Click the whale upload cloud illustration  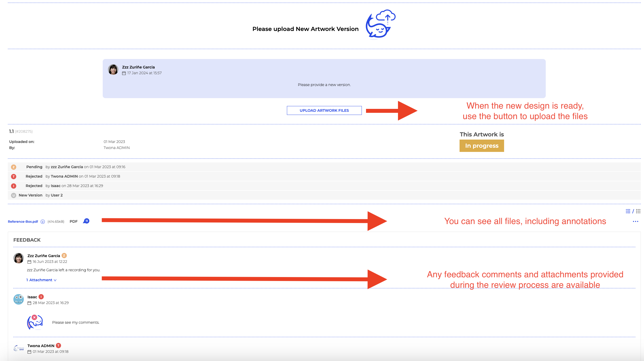coord(380,24)
